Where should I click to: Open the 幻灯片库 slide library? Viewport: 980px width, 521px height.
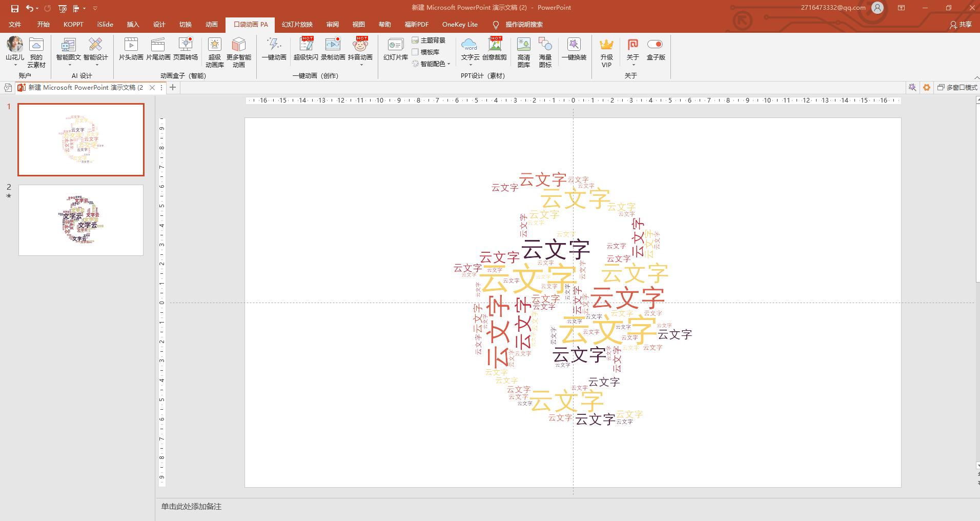click(x=395, y=49)
